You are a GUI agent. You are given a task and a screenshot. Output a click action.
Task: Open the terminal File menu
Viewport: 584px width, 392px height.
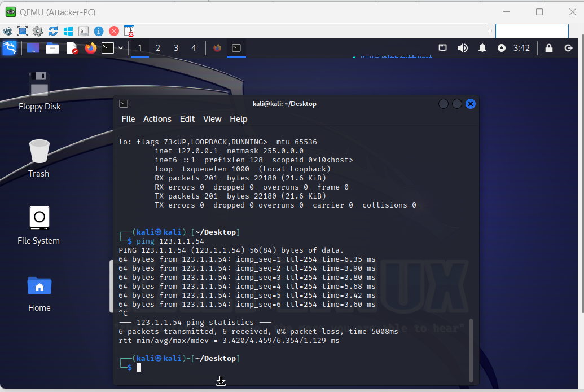[x=128, y=119]
